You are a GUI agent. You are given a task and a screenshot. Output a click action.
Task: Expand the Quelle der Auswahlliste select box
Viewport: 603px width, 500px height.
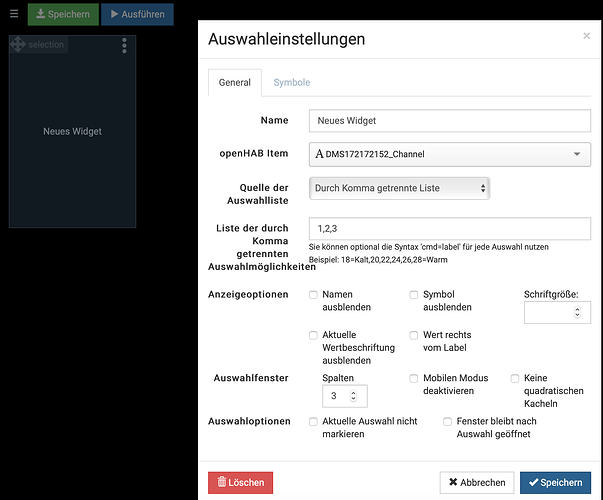point(399,187)
